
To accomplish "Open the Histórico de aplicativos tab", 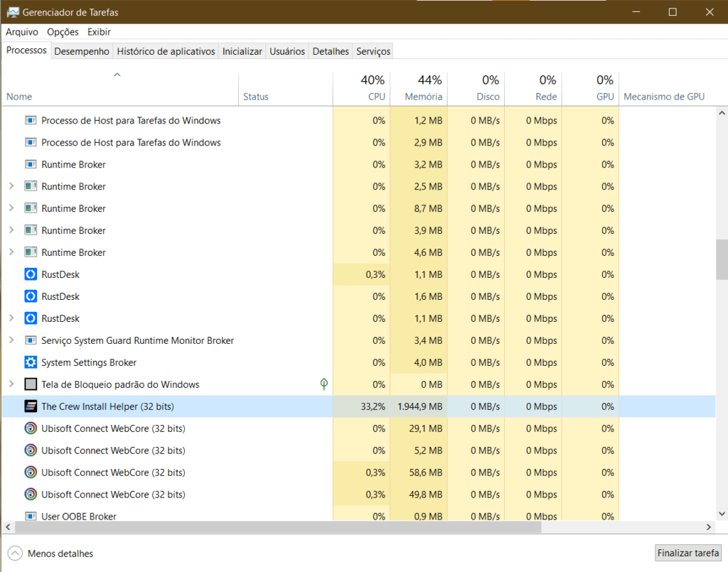I will [166, 51].
